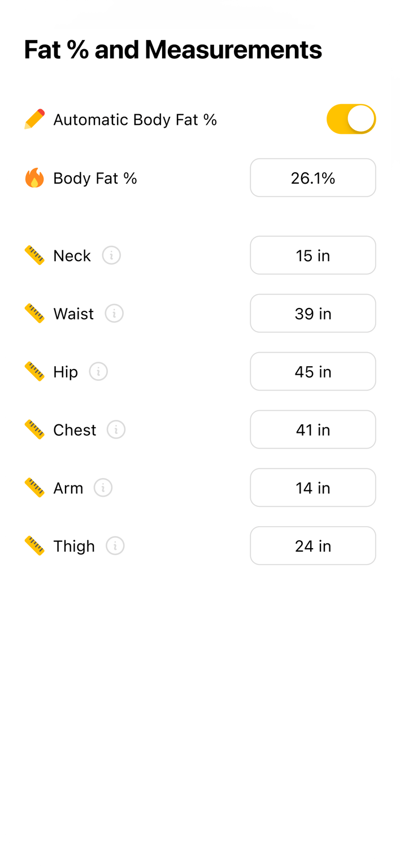The height and width of the screenshot is (868, 400).
Task: Open the Waist measurement info
Action: pos(114,314)
